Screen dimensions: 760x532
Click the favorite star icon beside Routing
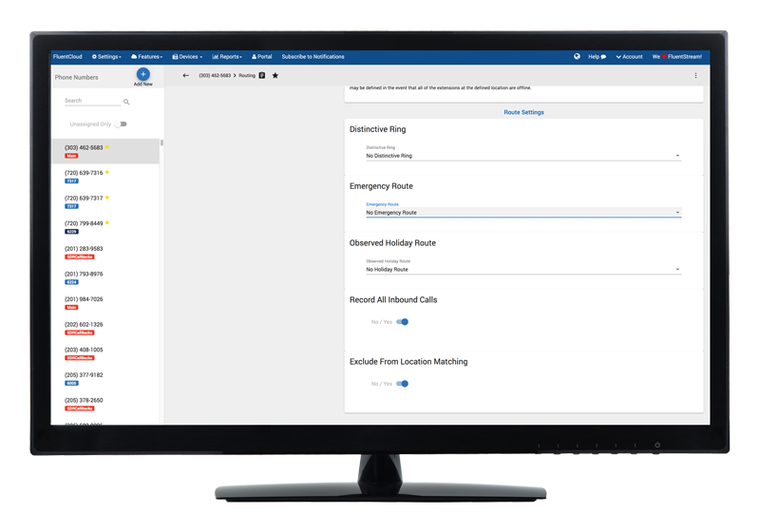coord(275,75)
